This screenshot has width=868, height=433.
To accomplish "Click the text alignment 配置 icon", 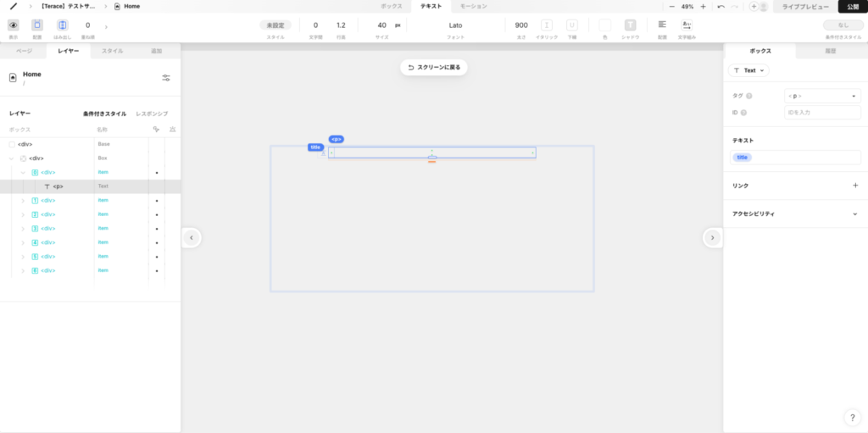I will tap(662, 25).
